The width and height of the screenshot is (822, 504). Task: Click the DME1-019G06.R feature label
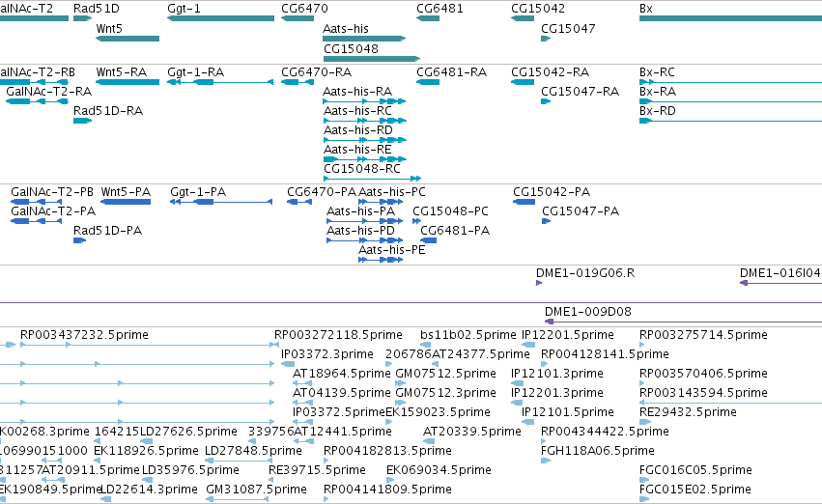tap(585, 273)
